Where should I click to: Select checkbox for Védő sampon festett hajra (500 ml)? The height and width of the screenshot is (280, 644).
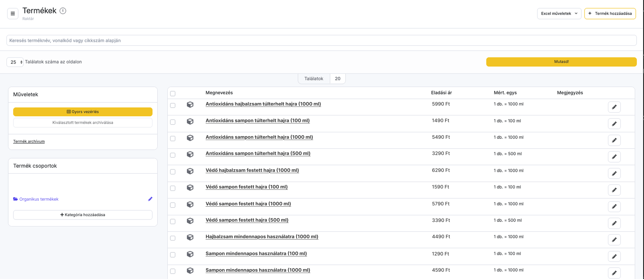coord(173,221)
